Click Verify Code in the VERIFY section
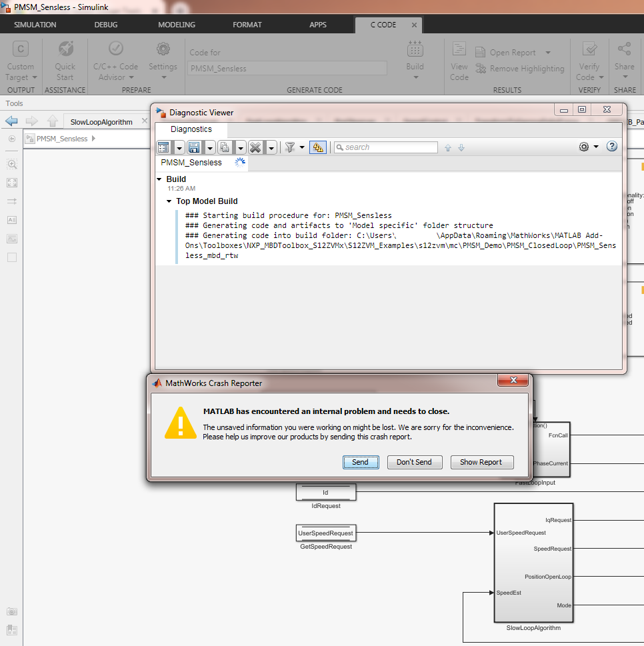Screen dimensions: 644x646 click(x=587, y=62)
